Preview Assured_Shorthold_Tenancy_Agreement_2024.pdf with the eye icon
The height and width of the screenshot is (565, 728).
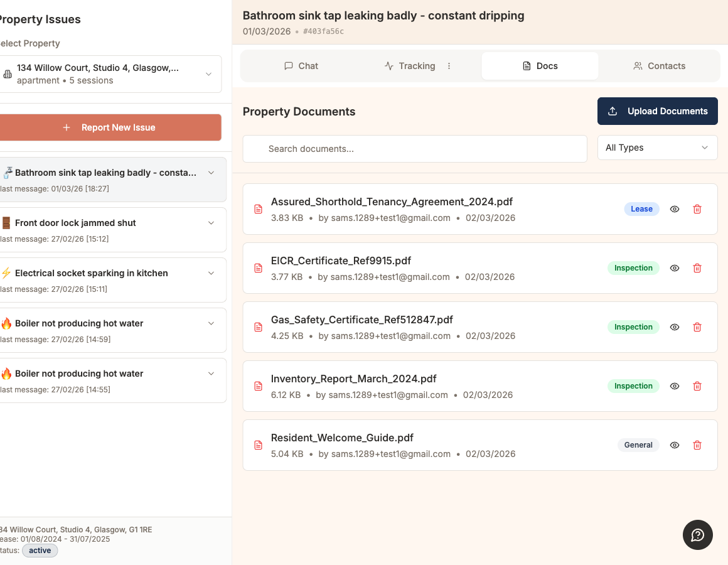(675, 209)
